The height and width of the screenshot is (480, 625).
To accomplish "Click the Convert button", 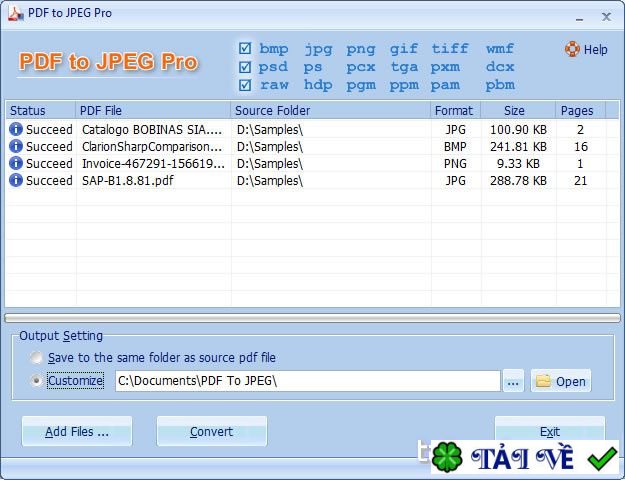I will point(212,431).
